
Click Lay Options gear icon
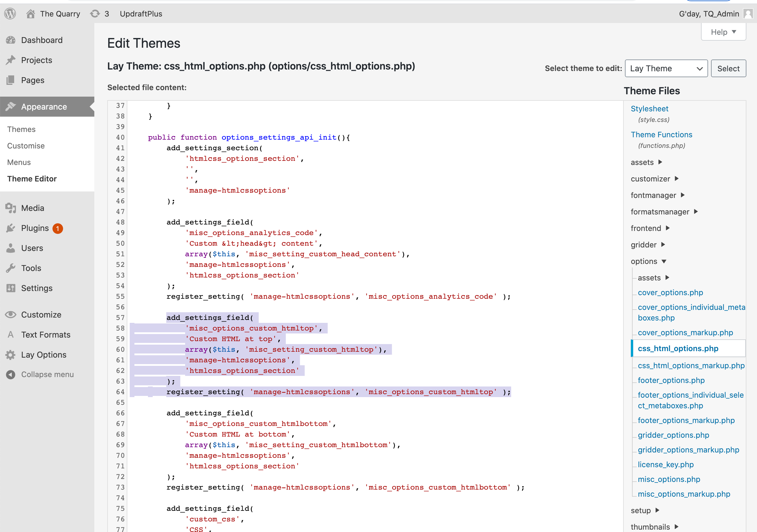click(x=11, y=354)
